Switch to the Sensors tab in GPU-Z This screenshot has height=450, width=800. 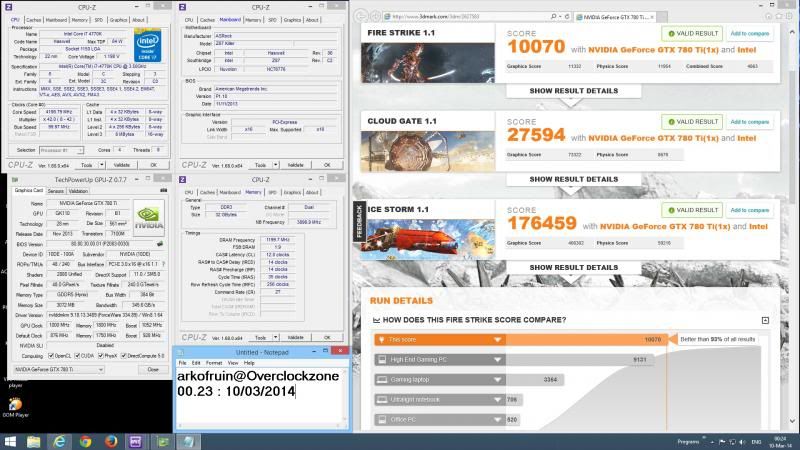point(55,190)
